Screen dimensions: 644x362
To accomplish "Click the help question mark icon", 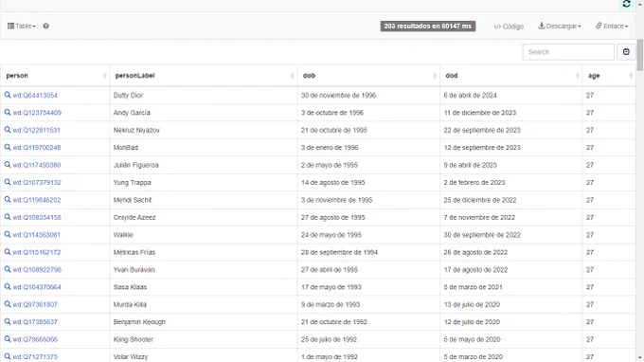I will click(46, 26).
